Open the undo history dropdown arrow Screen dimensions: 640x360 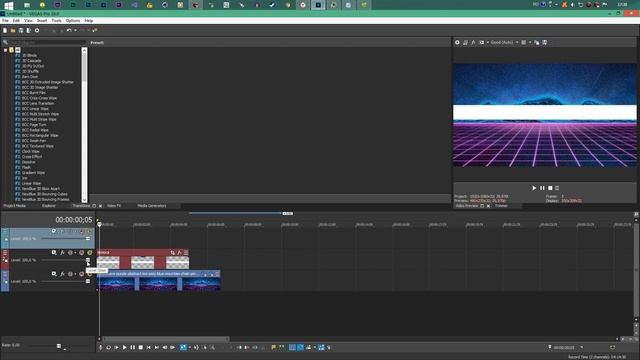[75, 30]
